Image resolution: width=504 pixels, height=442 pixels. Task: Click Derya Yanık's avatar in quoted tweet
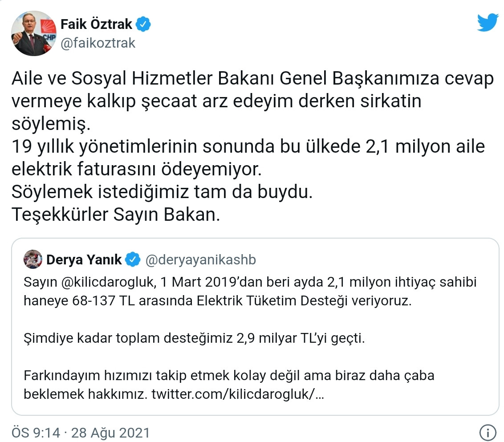(33, 260)
